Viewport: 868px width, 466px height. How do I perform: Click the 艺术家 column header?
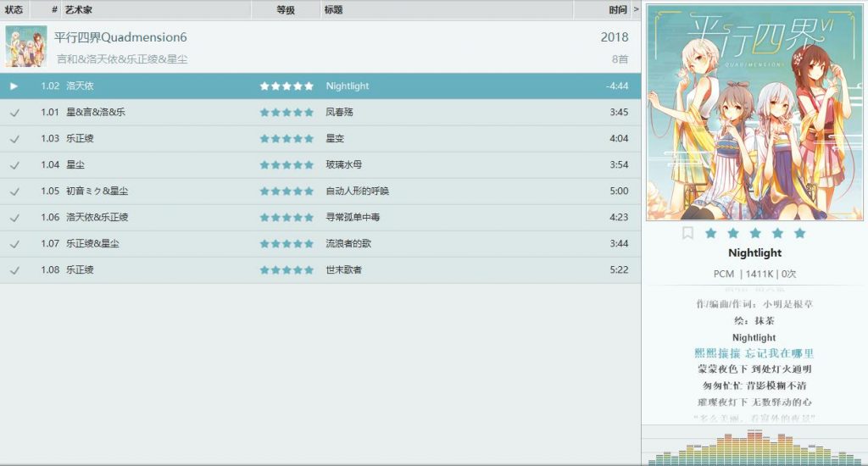(x=79, y=9)
